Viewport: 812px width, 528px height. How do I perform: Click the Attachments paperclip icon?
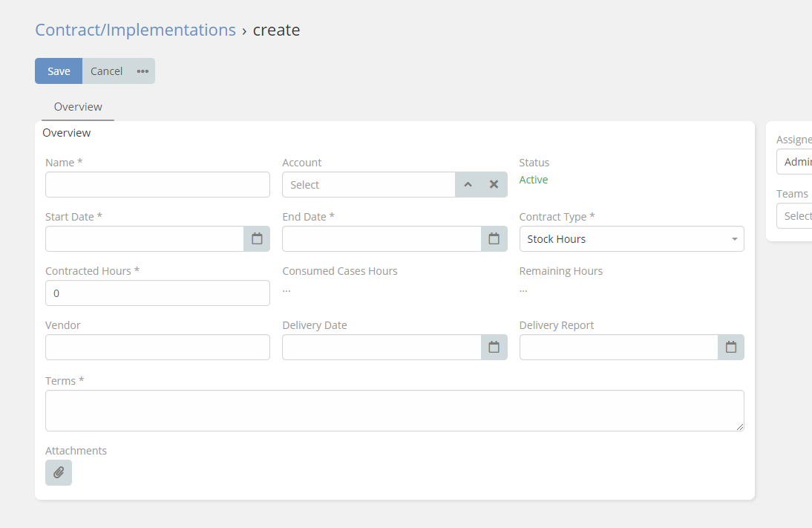59,473
